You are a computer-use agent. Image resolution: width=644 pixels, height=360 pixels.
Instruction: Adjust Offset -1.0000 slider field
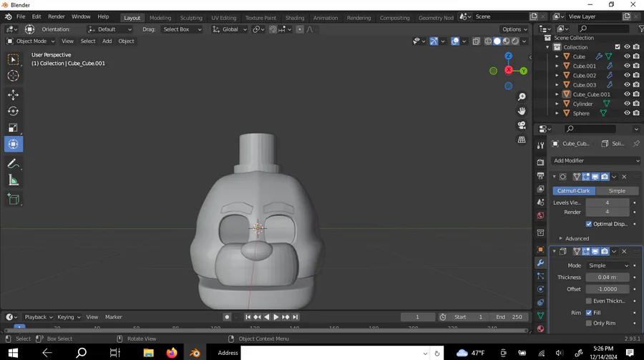pyautogui.click(x=608, y=289)
